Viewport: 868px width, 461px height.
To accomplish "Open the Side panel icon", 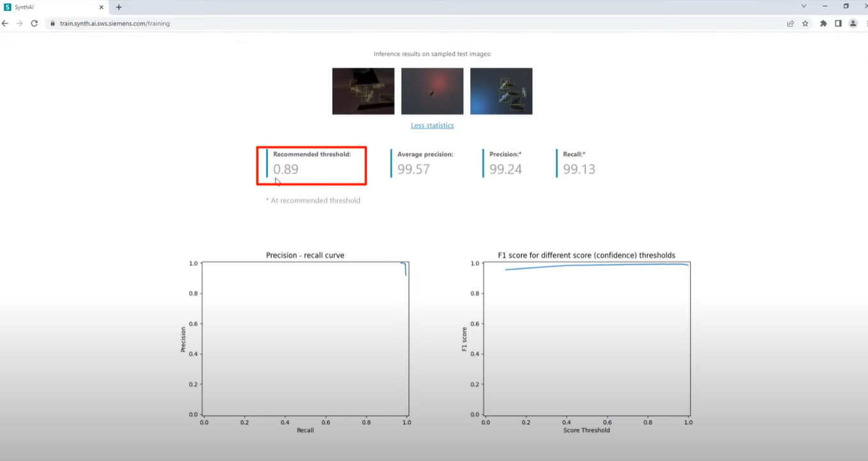I will click(x=838, y=23).
